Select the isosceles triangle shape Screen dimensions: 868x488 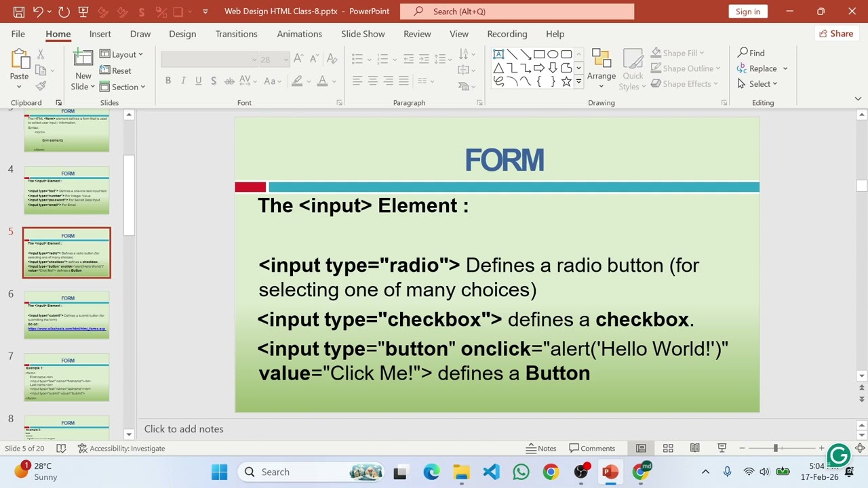click(498, 68)
